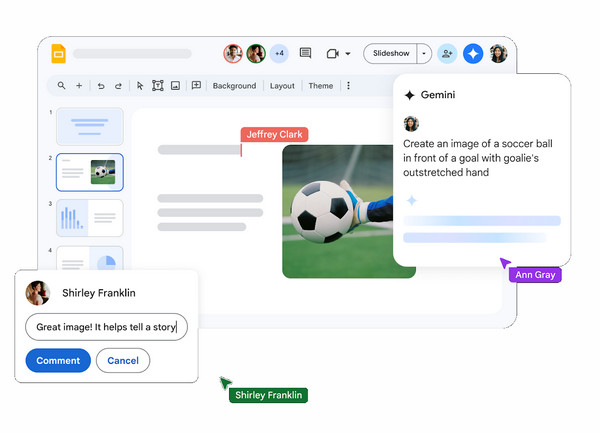The image size is (600, 433).
Task: Click the document title placeholder bar
Action: coord(132,54)
